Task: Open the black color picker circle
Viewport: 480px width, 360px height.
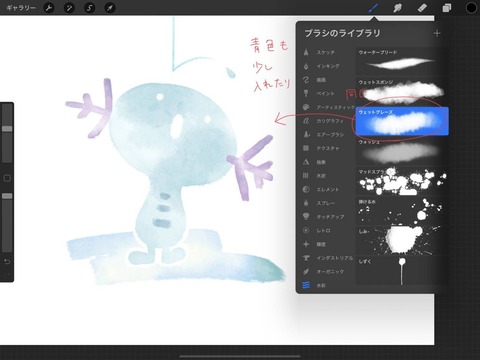Action: tap(471, 8)
